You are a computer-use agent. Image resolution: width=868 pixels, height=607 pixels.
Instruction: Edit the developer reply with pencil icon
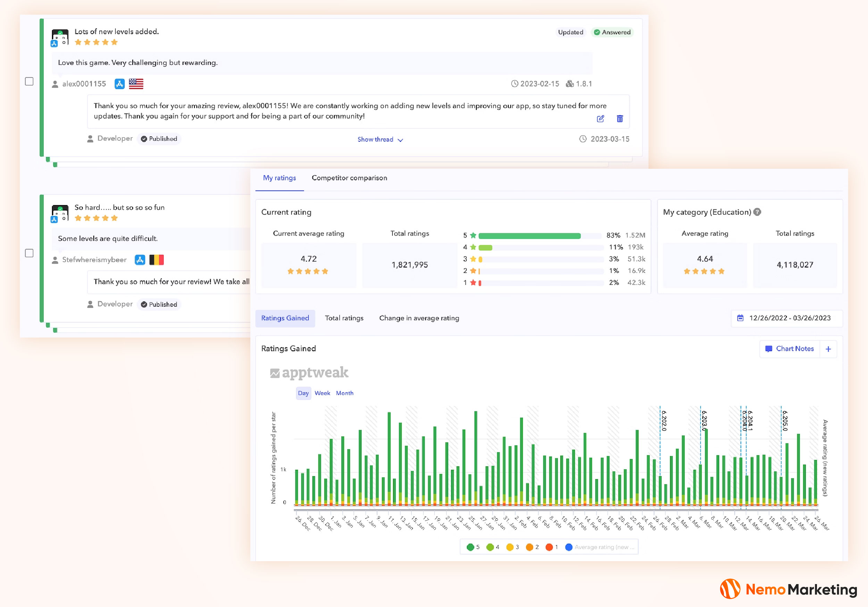pos(600,119)
